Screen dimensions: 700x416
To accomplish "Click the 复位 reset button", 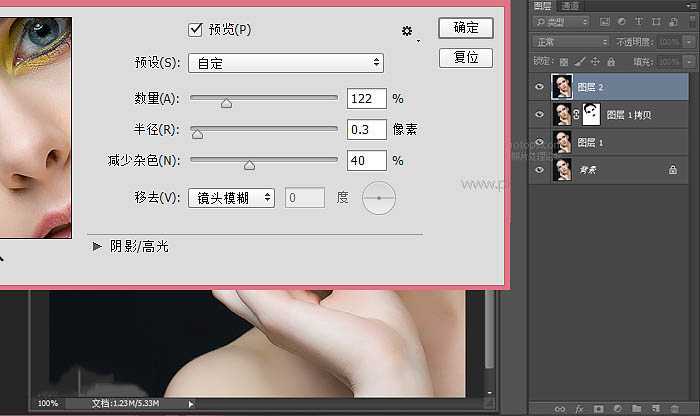I will tap(465, 58).
